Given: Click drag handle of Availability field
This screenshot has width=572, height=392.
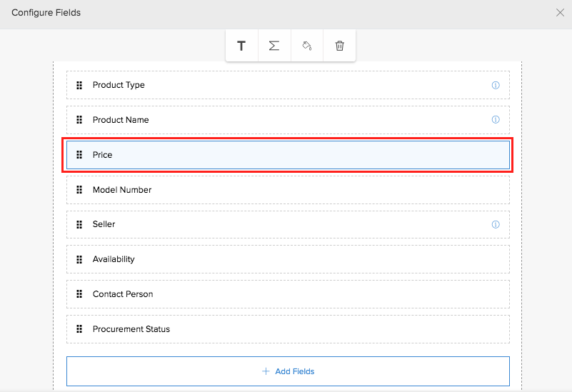Looking at the screenshot, I should coord(79,259).
